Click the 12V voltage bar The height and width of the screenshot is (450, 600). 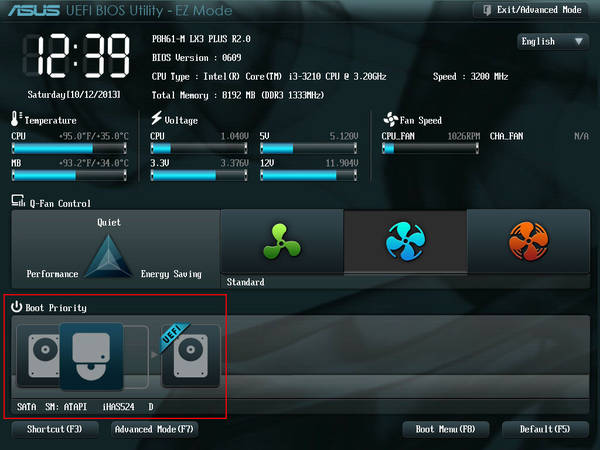pos(309,175)
